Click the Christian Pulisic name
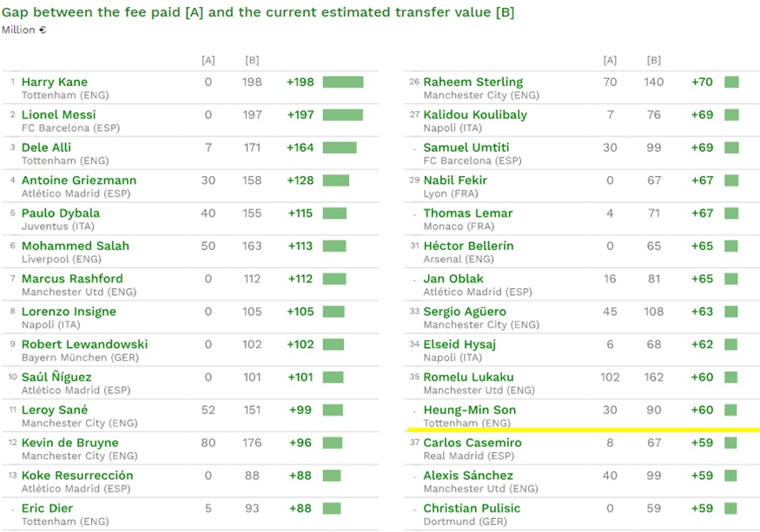760x532 pixels. click(x=472, y=509)
